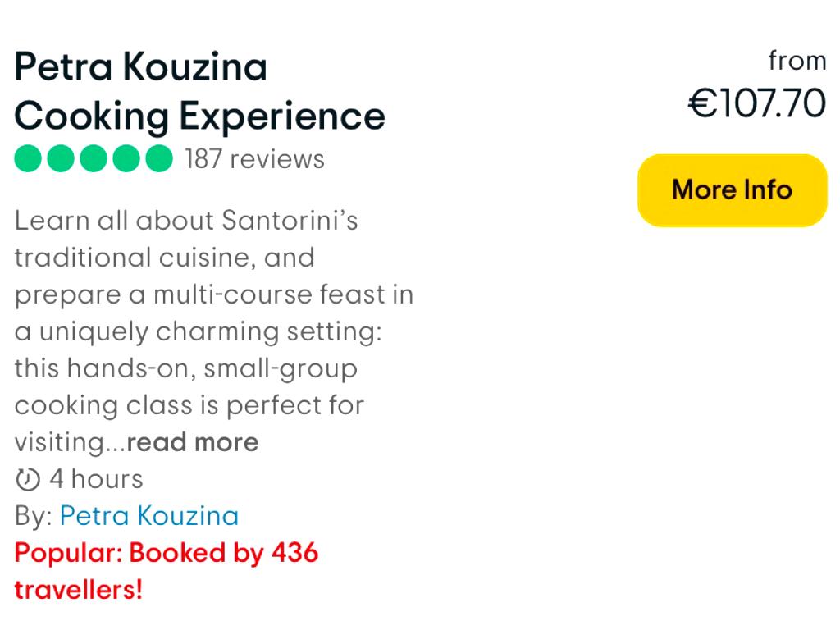Click the yellow More Info button

732,190
